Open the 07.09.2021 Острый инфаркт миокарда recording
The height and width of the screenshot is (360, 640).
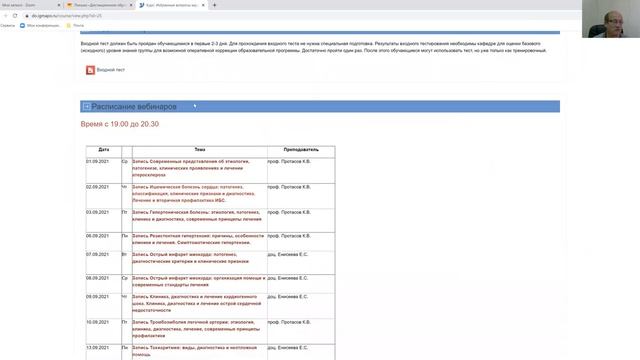coord(190,258)
